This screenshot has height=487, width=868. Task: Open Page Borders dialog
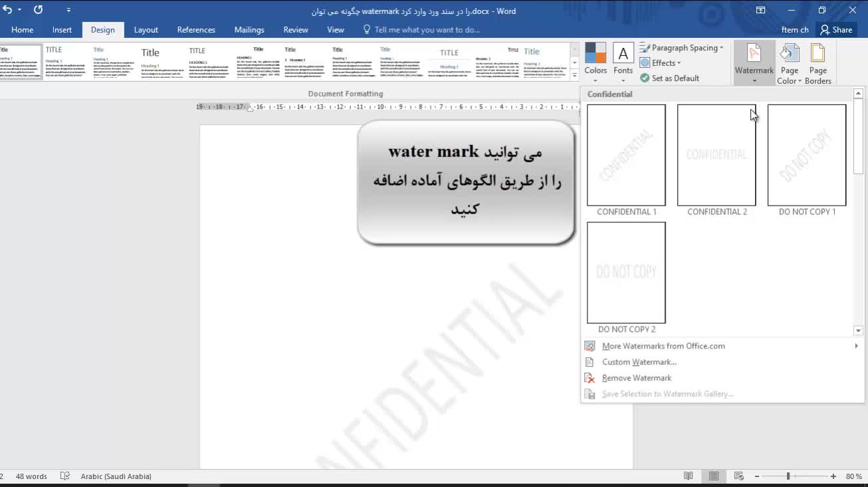tap(817, 63)
